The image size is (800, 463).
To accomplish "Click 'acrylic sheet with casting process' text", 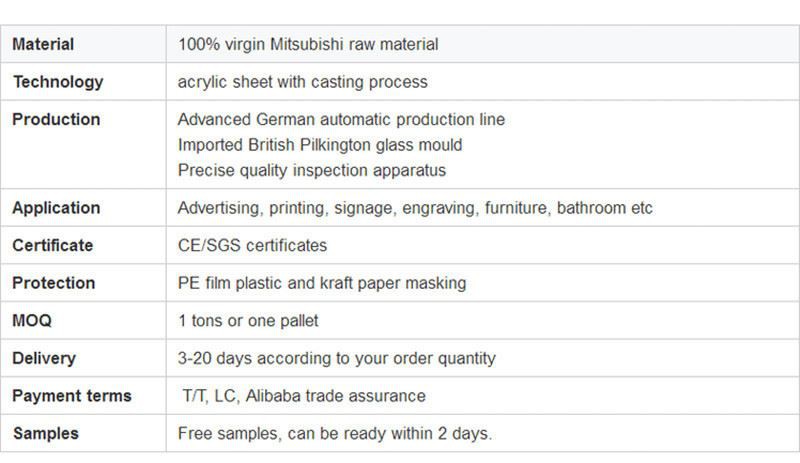I will point(302,82).
